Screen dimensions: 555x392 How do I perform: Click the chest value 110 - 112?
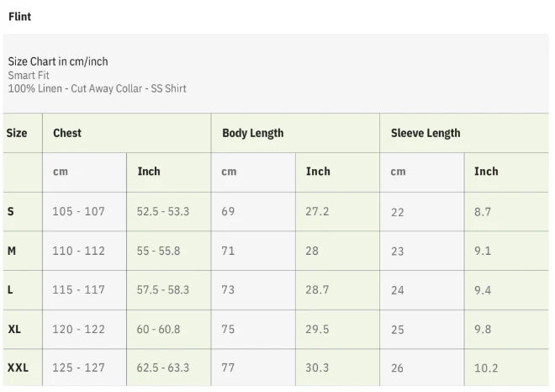point(78,251)
